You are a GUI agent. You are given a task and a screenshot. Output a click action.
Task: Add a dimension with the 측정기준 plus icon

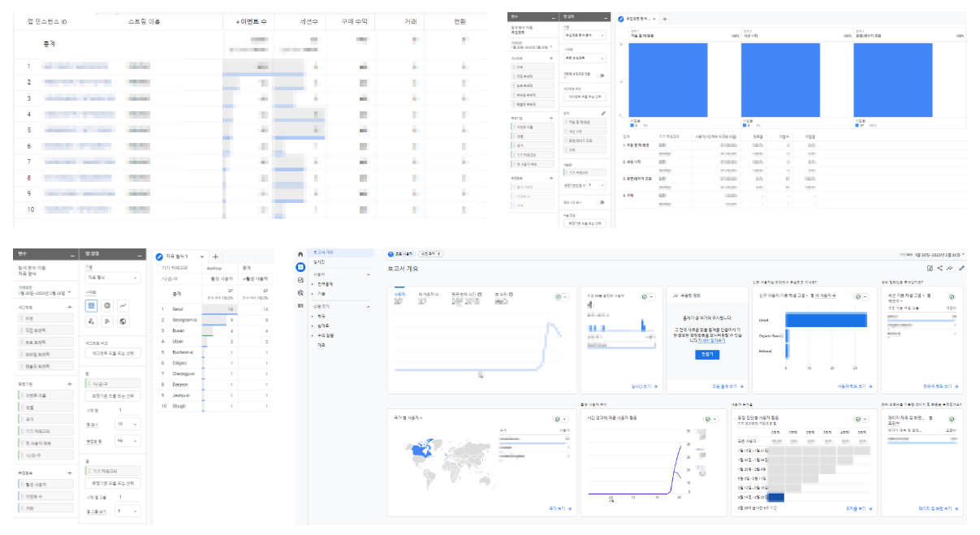70,383
